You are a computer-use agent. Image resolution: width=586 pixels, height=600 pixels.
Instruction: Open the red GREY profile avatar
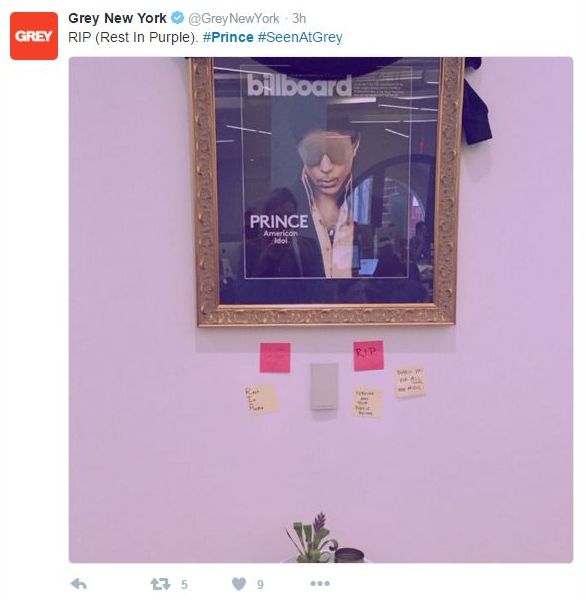[x=34, y=36]
